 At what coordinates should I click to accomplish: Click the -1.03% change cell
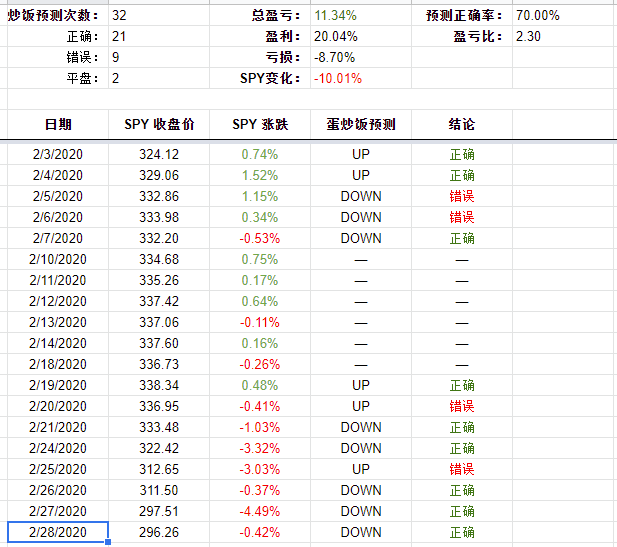(260, 427)
